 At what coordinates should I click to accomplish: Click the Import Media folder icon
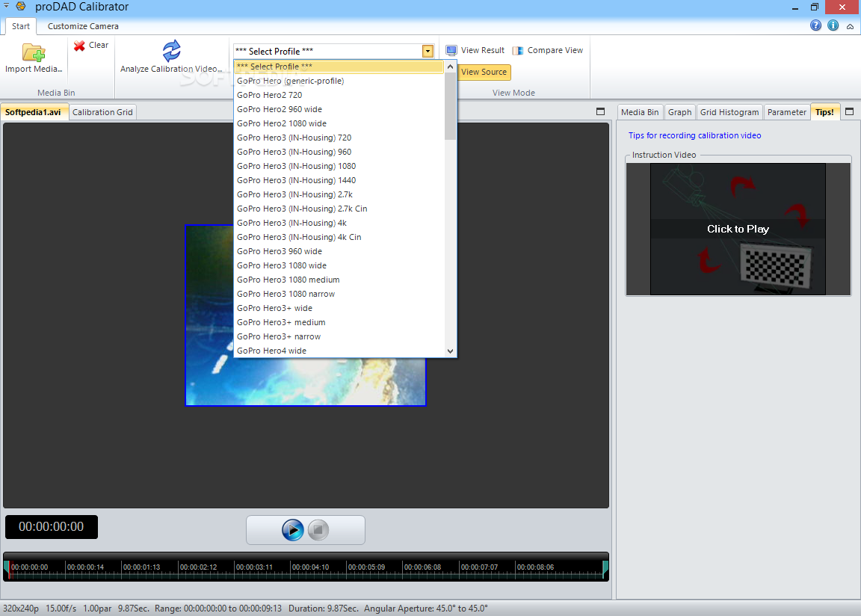(x=34, y=52)
